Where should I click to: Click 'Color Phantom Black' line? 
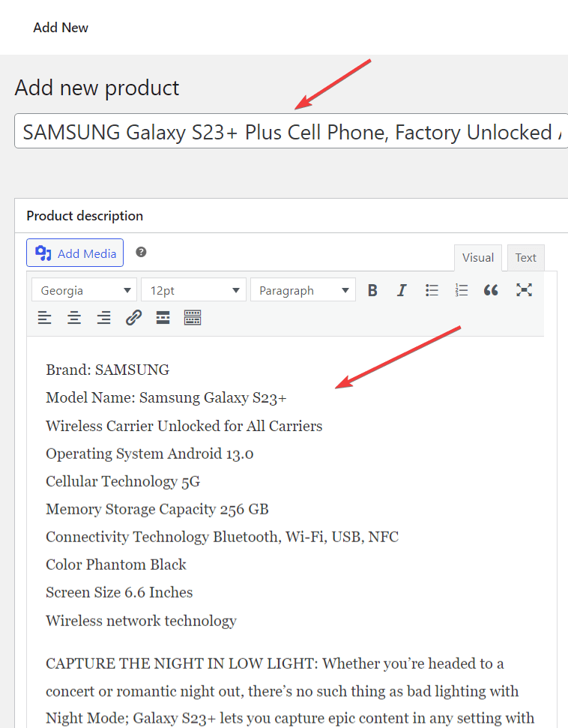coord(116,565)
